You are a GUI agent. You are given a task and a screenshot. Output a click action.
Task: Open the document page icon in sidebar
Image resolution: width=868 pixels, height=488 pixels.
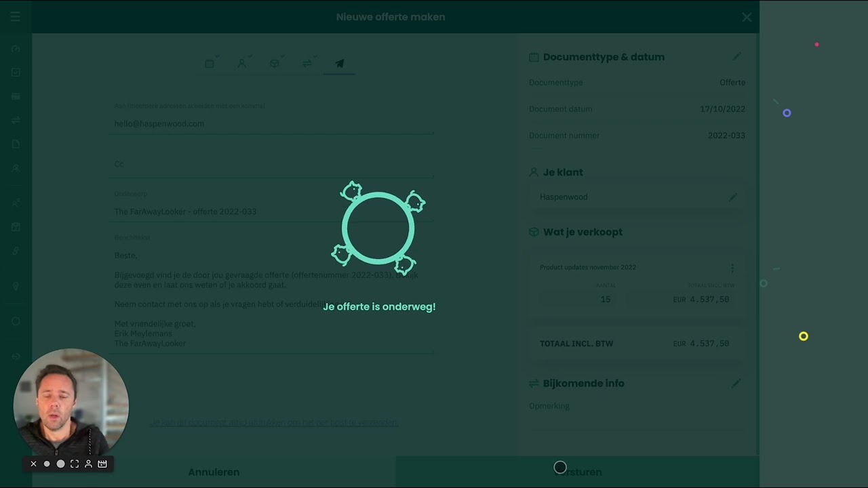pyautogui.click(x=16, y=144)
